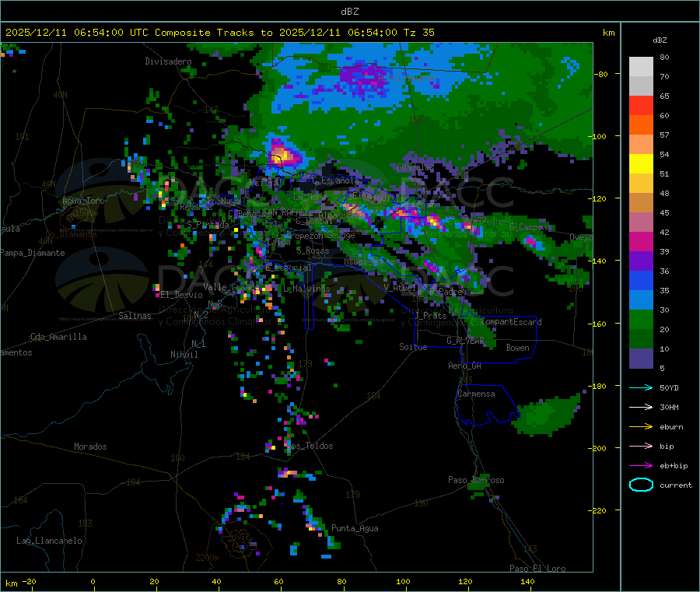Select the magenta 42-39 dBZ swatch
The image size is (700, 592).
641,241
